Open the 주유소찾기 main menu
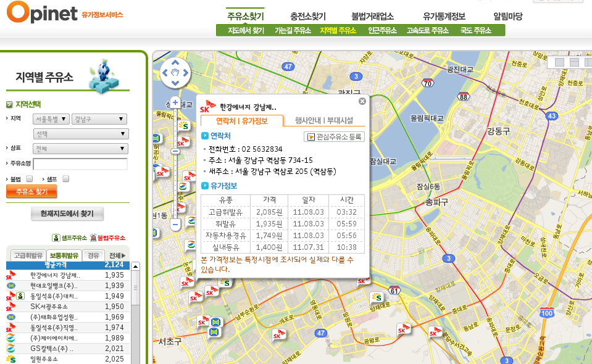 click(x=246, y=16)
